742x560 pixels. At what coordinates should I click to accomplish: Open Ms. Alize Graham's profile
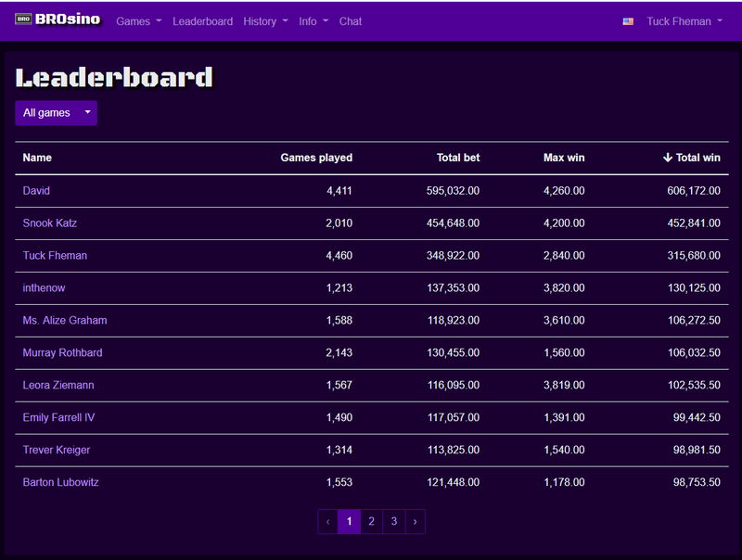(65, 320)
